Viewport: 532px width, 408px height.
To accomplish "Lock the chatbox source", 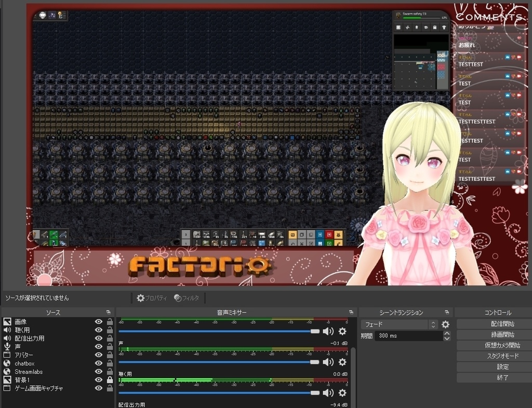I will [x=110, y=363].
